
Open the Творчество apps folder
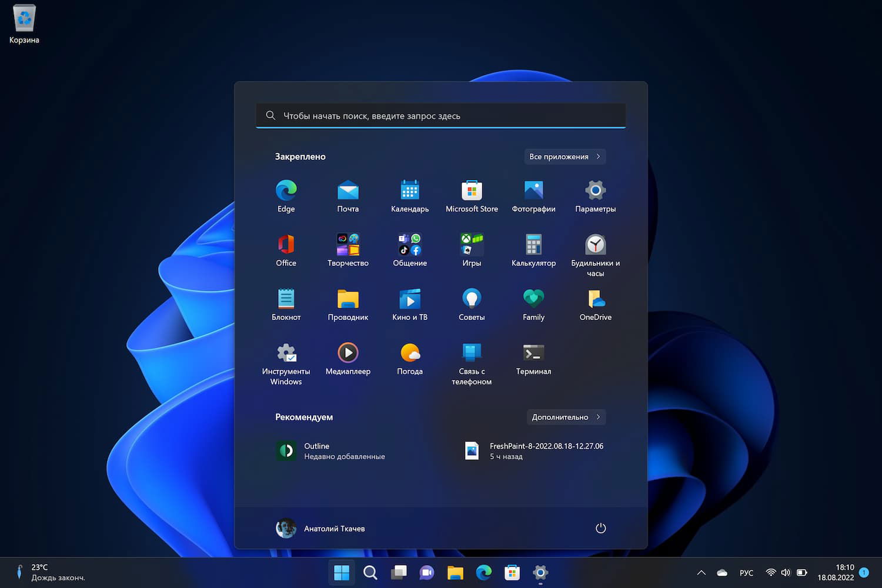coord(348,245)
